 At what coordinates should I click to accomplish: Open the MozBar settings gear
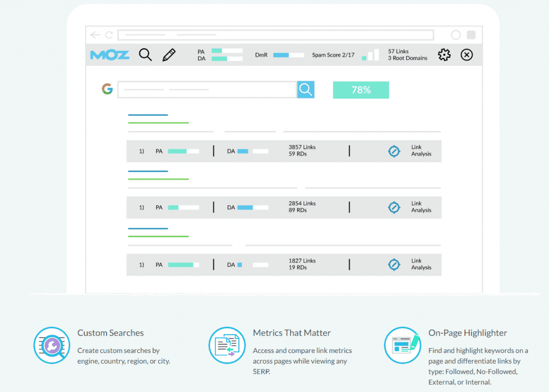[x=444, y=55]
